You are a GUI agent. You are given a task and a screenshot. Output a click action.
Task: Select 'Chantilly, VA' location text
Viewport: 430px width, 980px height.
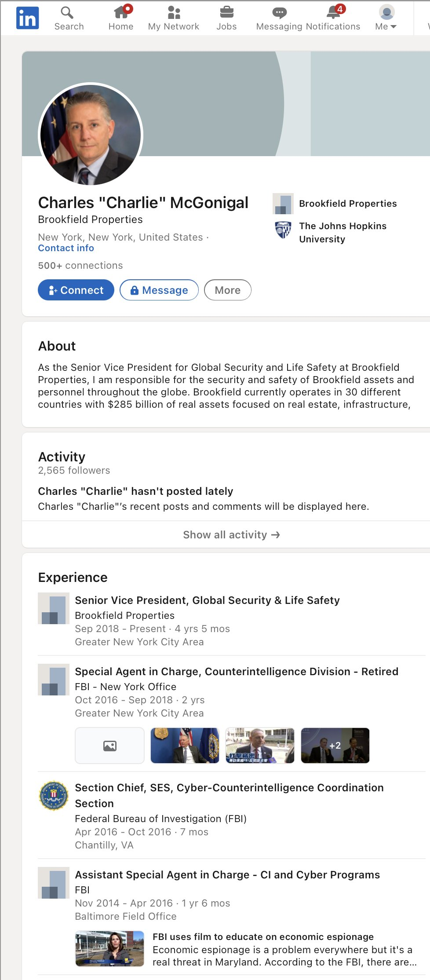[x=104, y=845]
